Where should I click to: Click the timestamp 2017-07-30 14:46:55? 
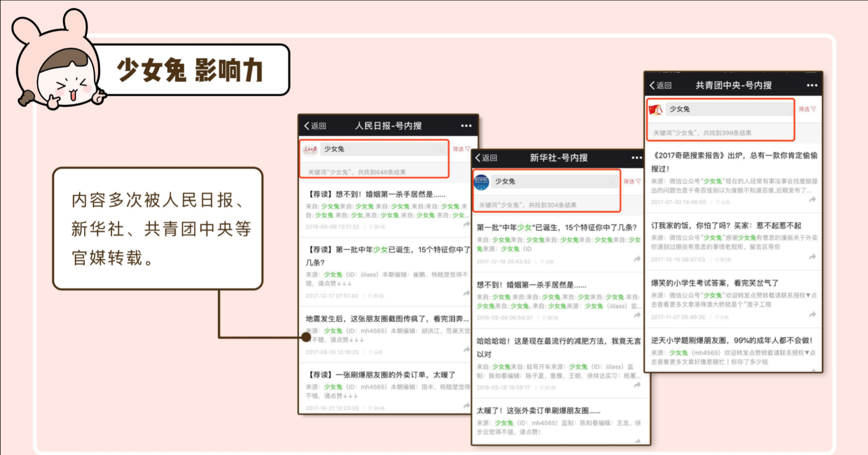[x=678, y=202]
